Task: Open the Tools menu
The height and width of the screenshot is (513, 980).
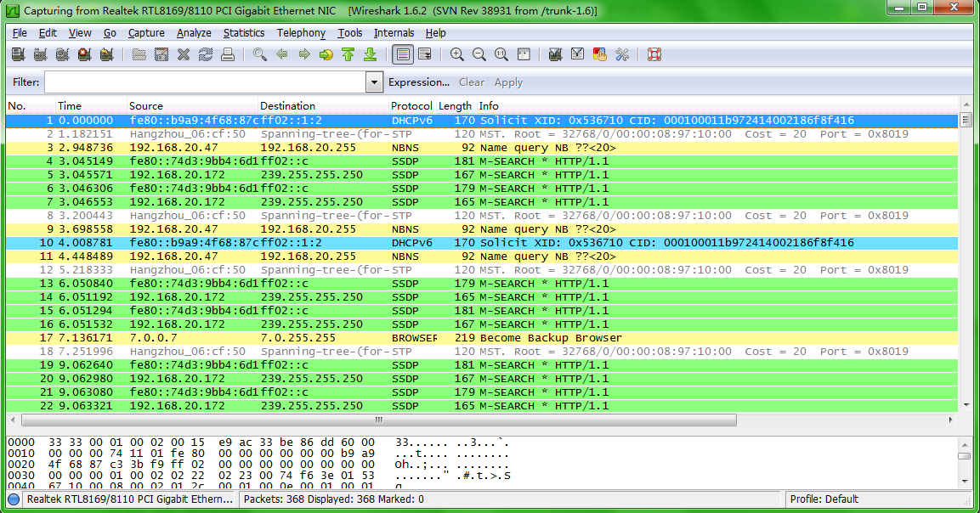Action: tap(350, 33)
